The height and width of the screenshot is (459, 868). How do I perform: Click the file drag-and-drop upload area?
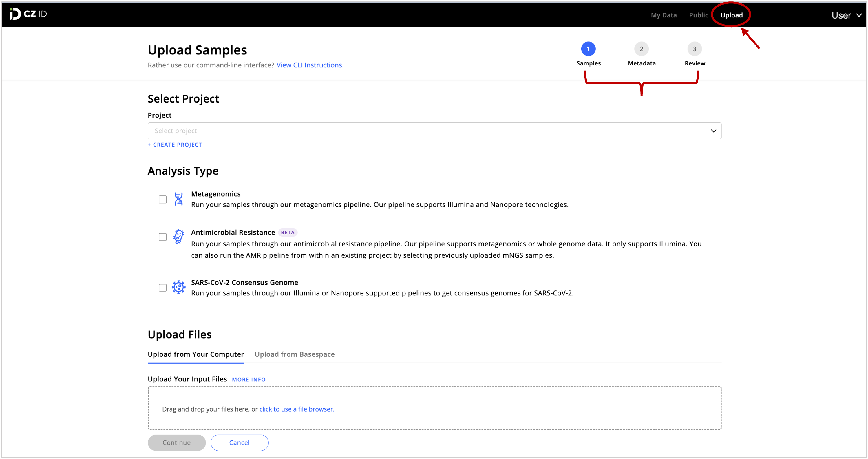434,408
